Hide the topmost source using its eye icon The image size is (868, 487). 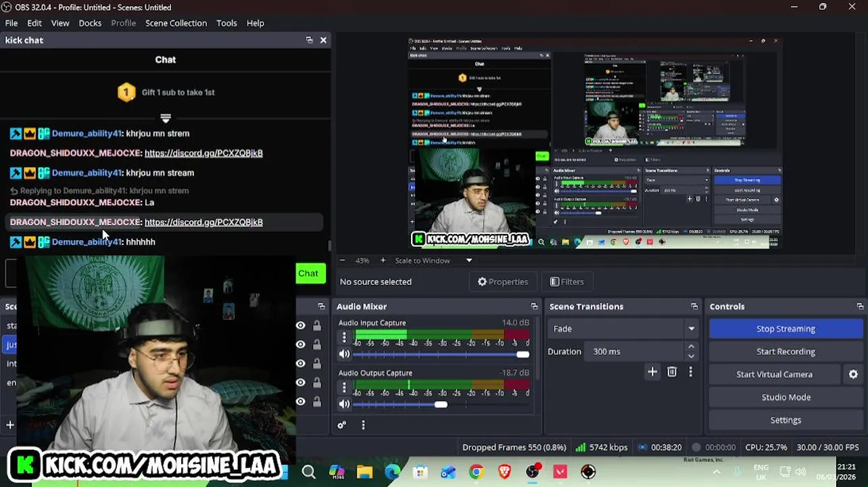pyautogui.click(x=300, y=325)
